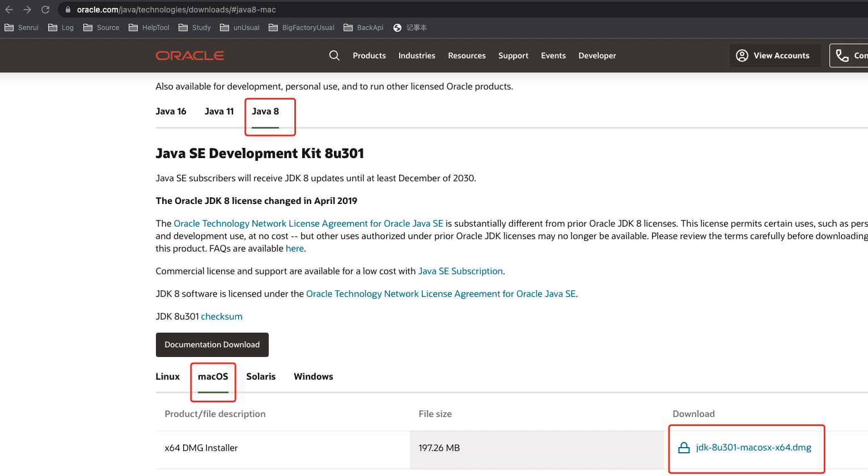Screen dimensions: 868x476
Task: Open the unUsual bookmark folder
Action: point(239,28)
